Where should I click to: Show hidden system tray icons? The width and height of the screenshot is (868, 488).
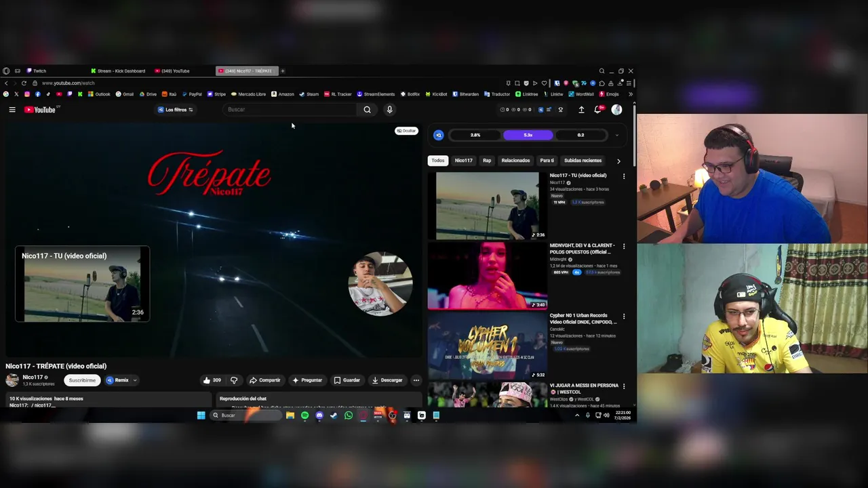click(x=577, y=415)
